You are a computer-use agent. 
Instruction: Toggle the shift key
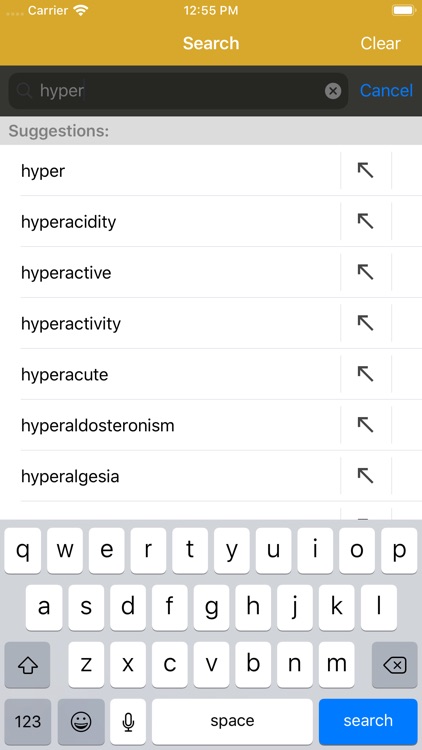pyautogui.click(x=27, y=664)
